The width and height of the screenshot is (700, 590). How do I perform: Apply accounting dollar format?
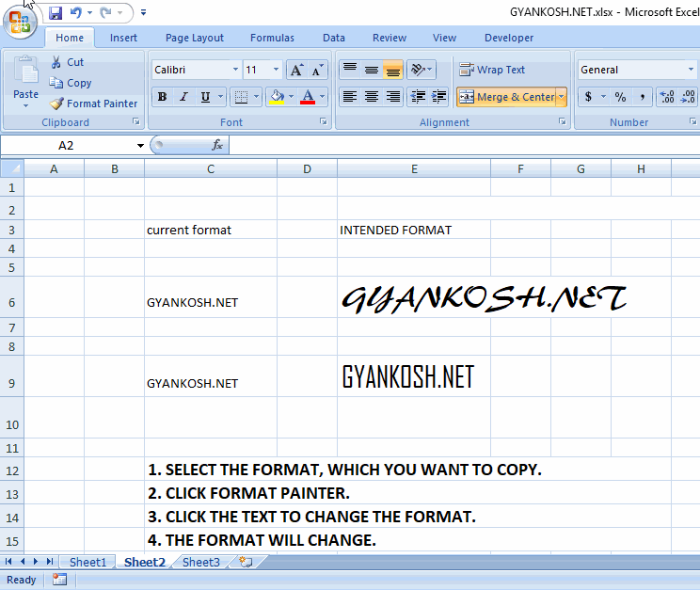588,97
